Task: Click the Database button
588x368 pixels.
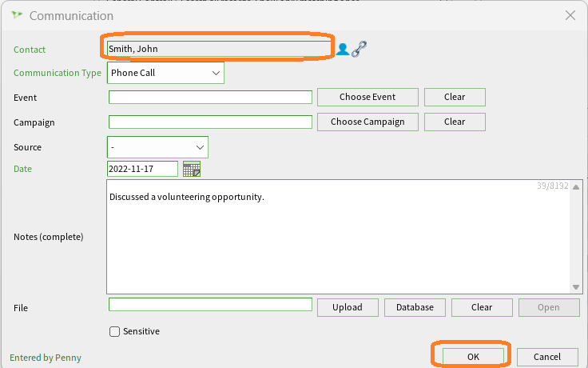Action: click(415, 307)
